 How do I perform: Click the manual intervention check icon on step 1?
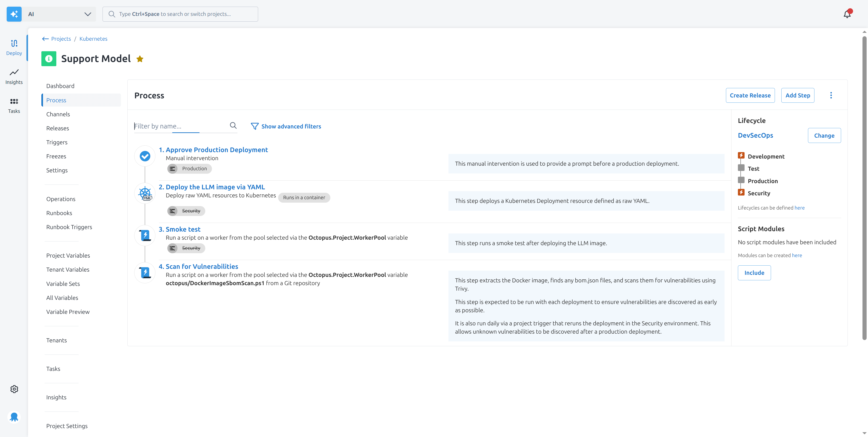click(x=145, y=156)
